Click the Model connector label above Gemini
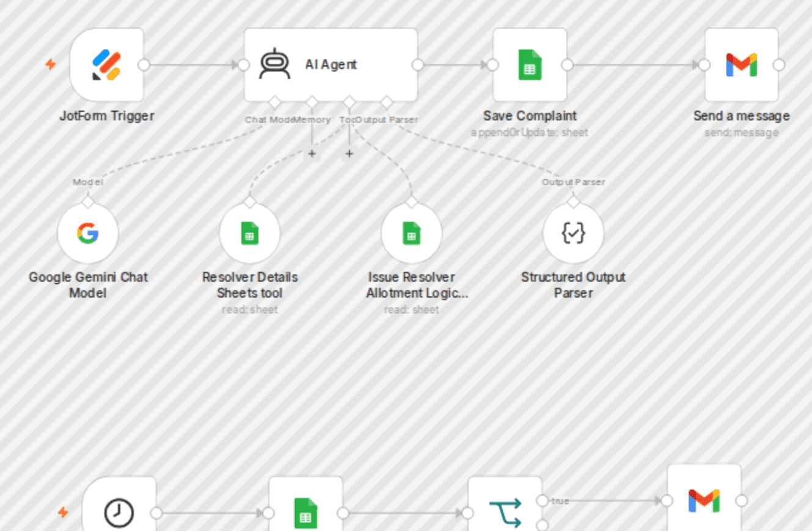 [88, 182]
